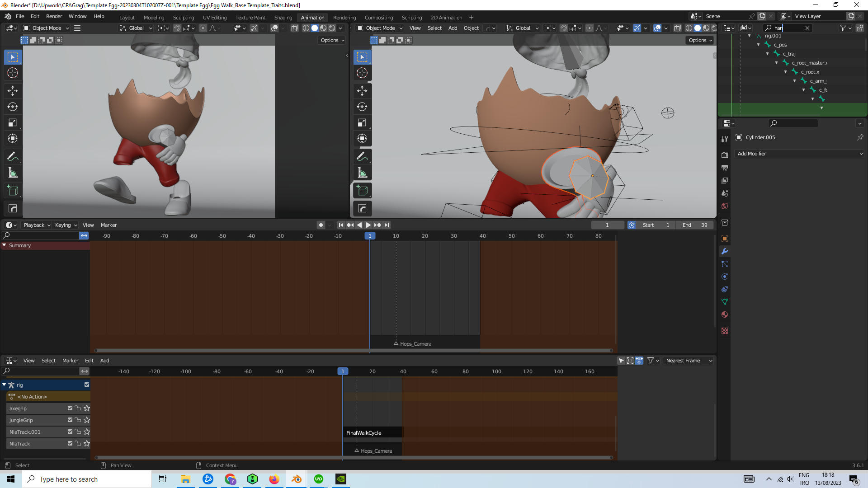
Task: Toggle solo star on jungleGrip track
Action: [87, 420]
